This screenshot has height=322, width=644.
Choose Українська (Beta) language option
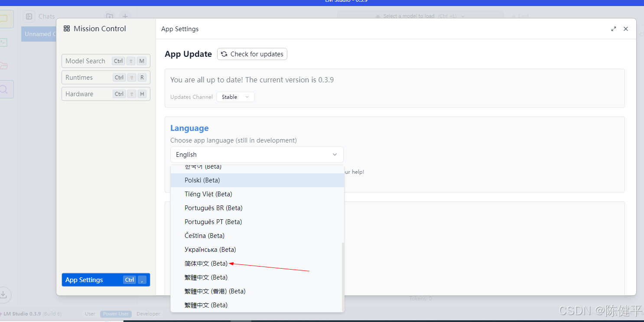click(x=257, y=250)
